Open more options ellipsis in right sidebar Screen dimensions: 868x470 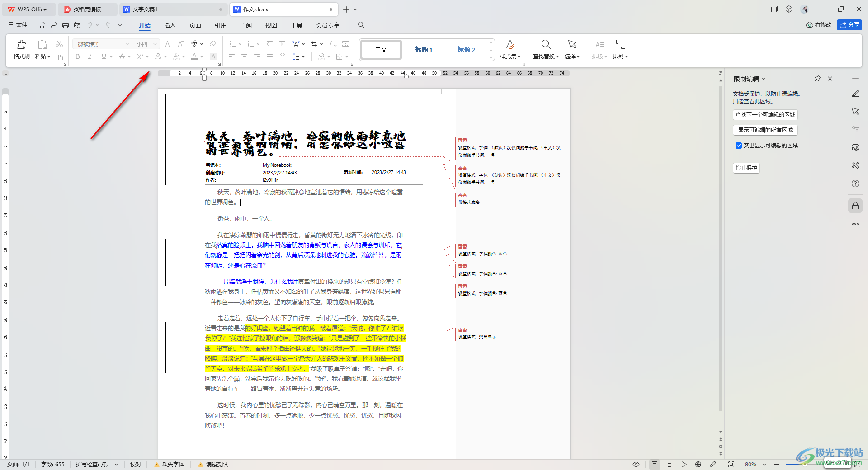click(855, 224)
